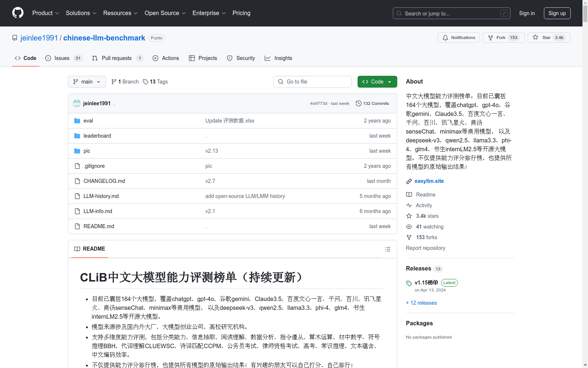The image size is (588, 368).
Task: Click the Activity pulse link
Action: [x=419, y=205]
